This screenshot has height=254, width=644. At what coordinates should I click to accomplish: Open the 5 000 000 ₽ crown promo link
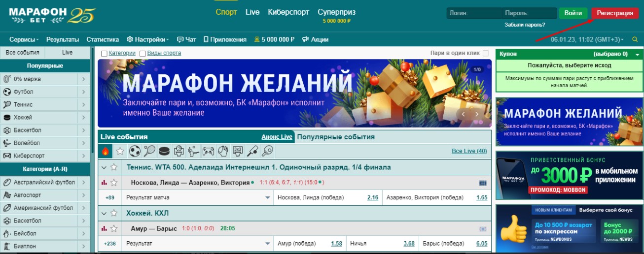tap(274, 39)
